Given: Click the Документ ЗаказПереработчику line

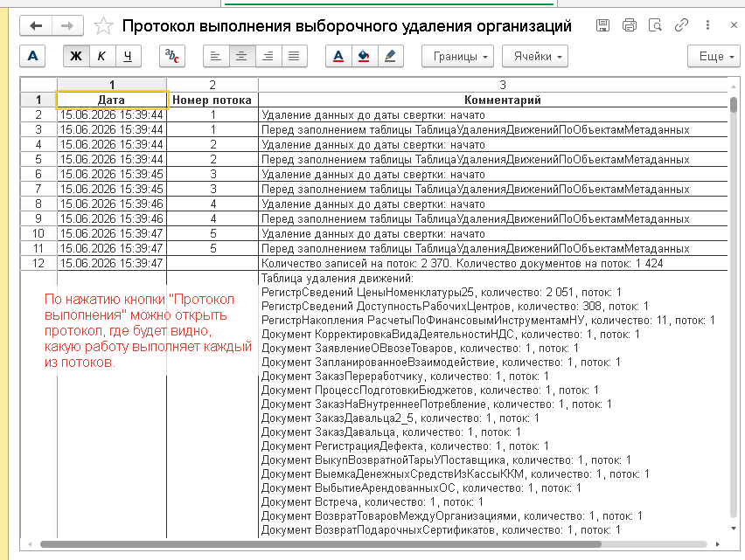Looking at the screenshot, I should pyautogui.click(x=405, y=377).
